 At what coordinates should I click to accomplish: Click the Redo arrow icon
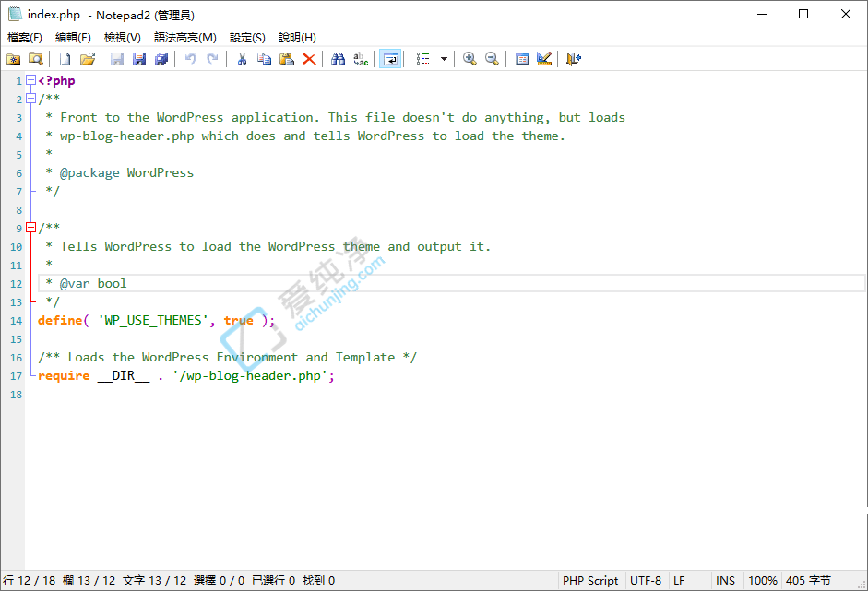click(x=212, y=59)
